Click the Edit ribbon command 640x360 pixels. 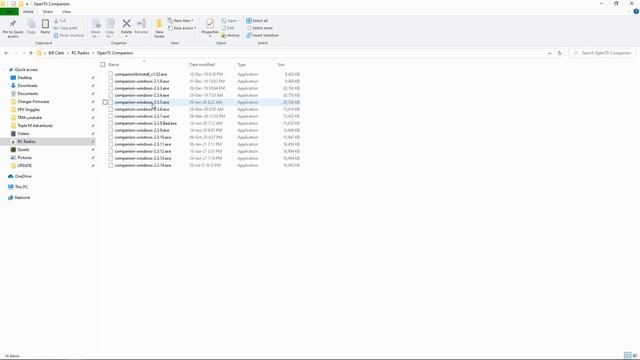tap(228, 28)
